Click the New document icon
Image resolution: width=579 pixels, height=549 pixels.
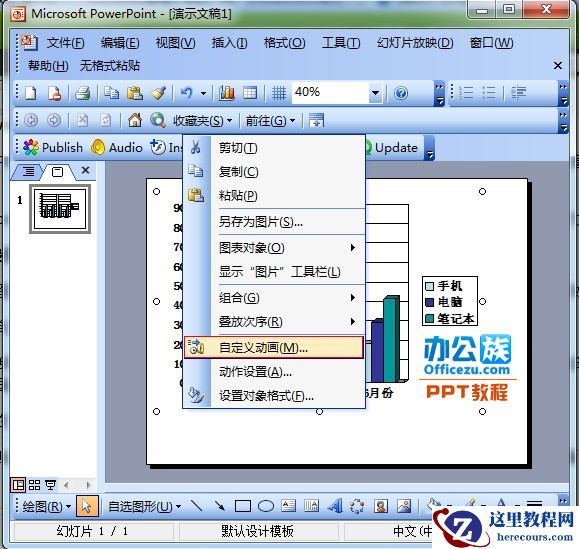[31, 93]
